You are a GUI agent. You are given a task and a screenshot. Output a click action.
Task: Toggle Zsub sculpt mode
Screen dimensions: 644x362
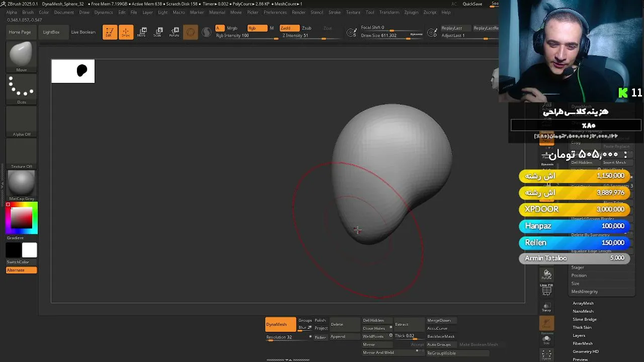[x=306, y=28]
